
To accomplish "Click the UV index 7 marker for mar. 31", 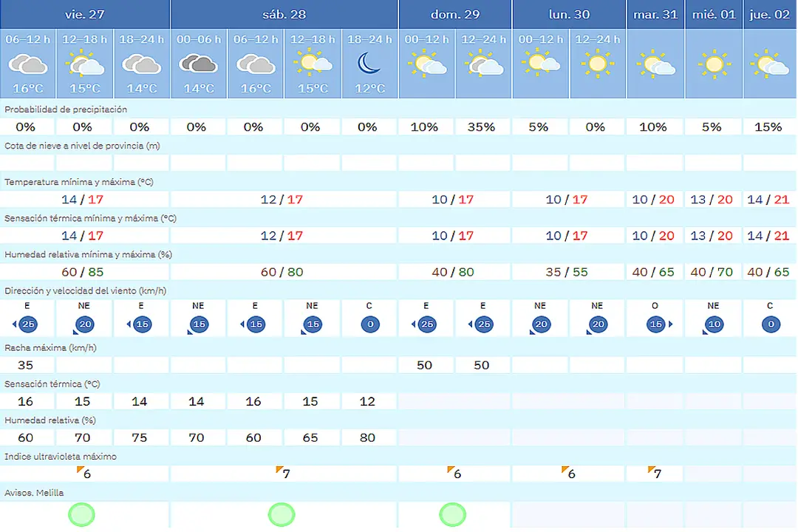I will tap(655, 473).
